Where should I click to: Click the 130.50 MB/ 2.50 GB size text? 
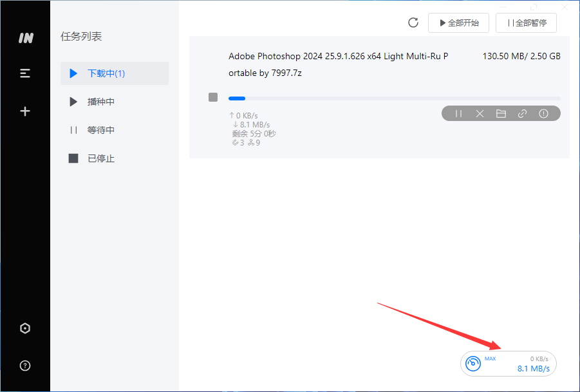coord(521,56)
